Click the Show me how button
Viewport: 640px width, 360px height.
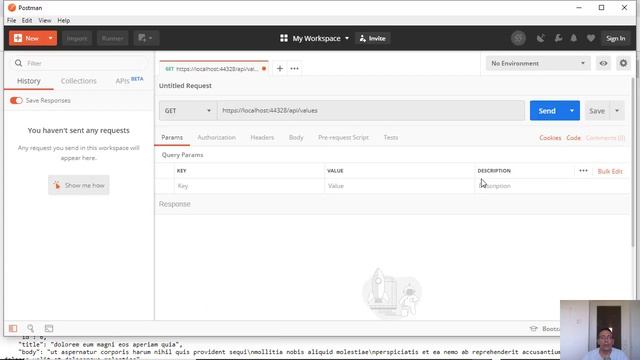pos(79,185)
